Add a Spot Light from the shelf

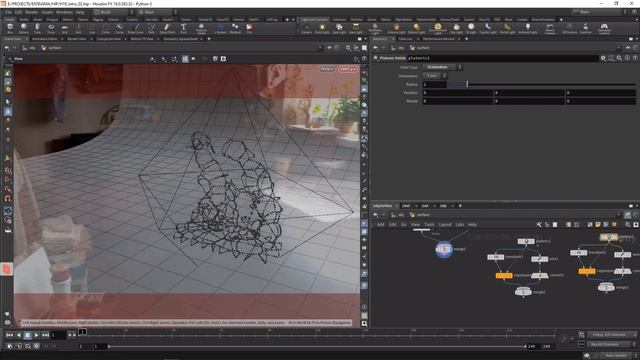(339, 28)
